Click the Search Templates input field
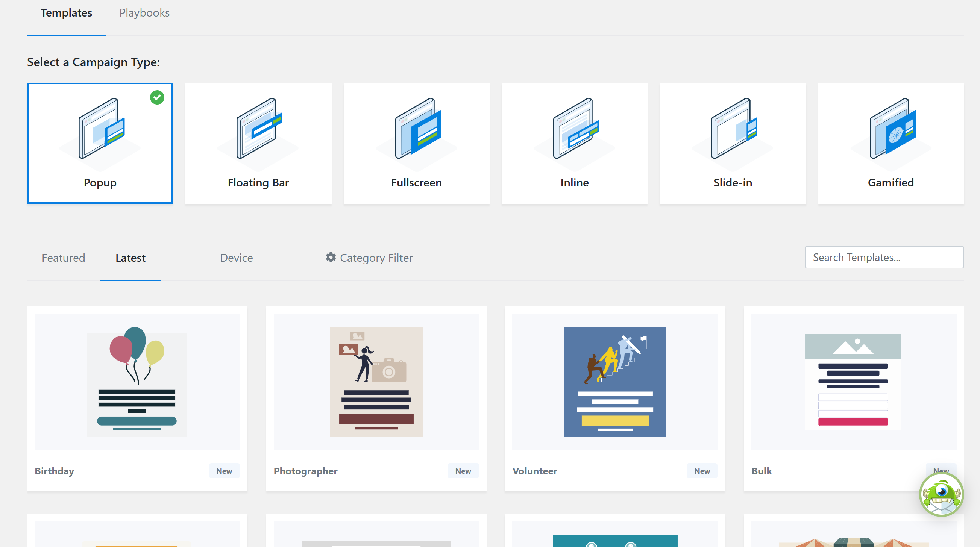 tap(884, 258)
